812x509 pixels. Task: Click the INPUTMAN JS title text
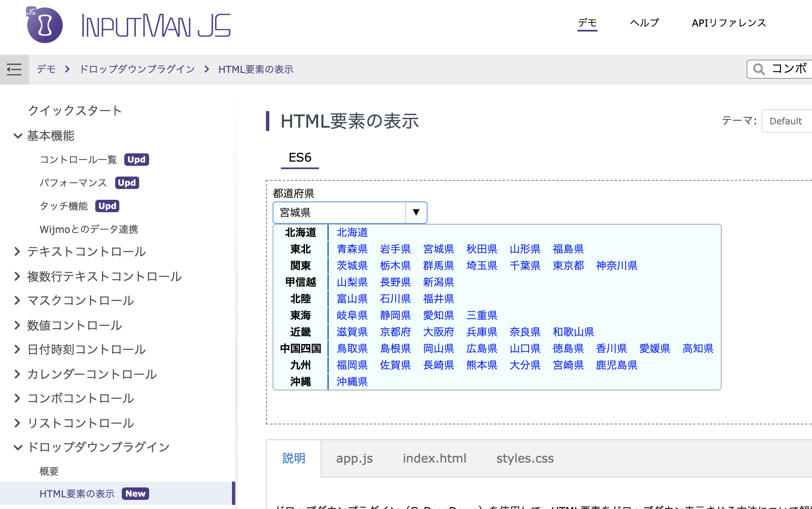156,26
